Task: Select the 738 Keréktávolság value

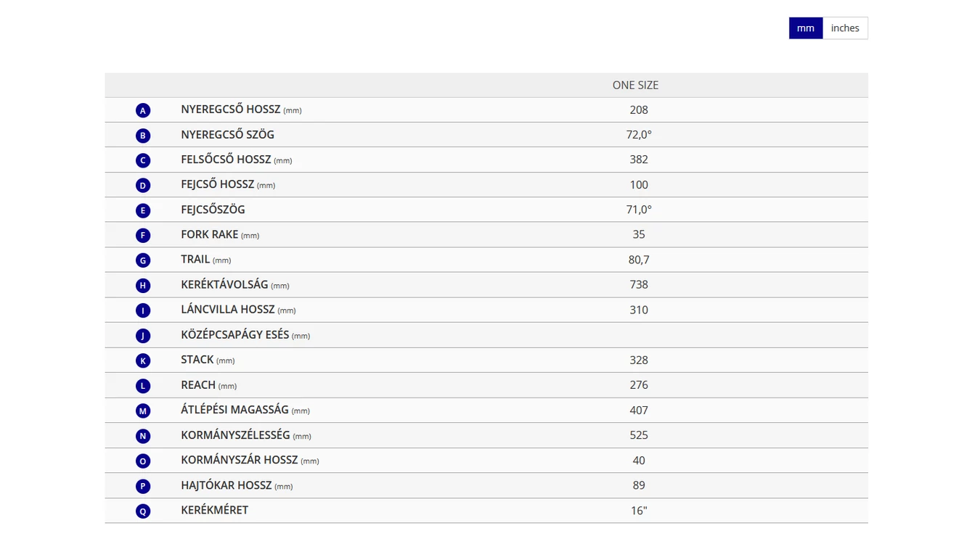Action: tap(639, 285)
